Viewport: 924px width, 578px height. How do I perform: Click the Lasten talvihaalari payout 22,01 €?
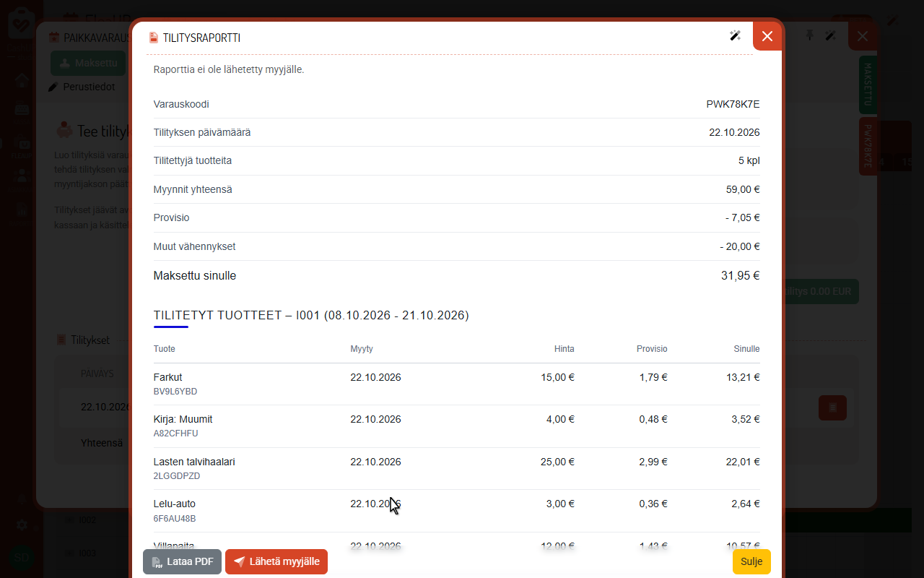743,462
